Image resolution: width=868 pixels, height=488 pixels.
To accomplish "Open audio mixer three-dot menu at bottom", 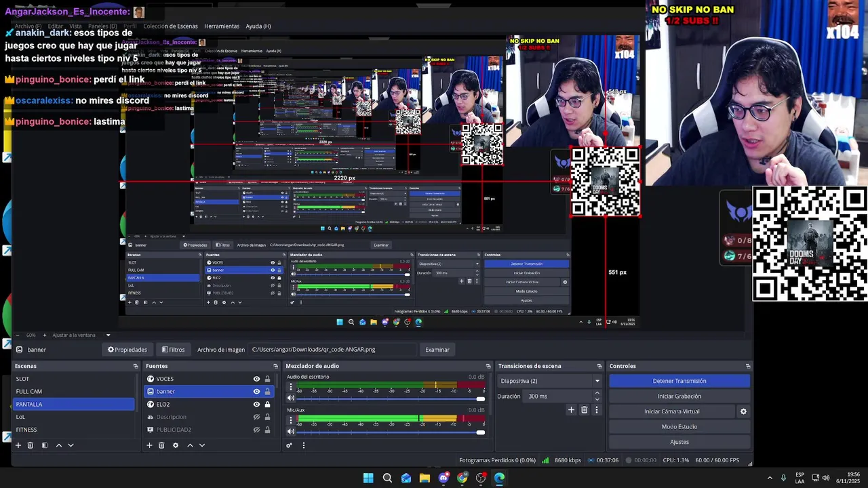I will (x=304, y=445).
